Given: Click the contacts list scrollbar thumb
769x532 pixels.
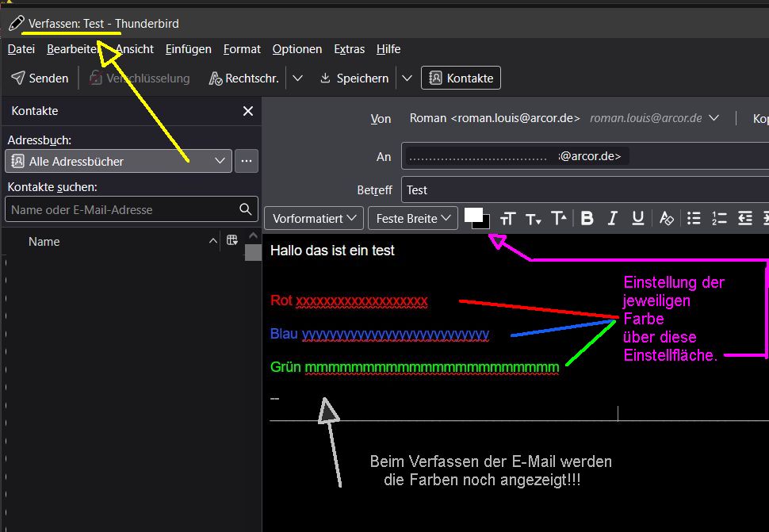Looking at the screenshot, I should [253, 252].
